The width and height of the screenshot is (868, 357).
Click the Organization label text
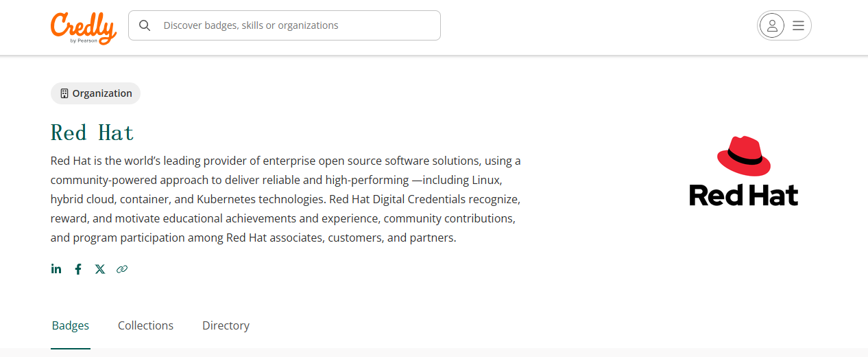click(102, 93)
